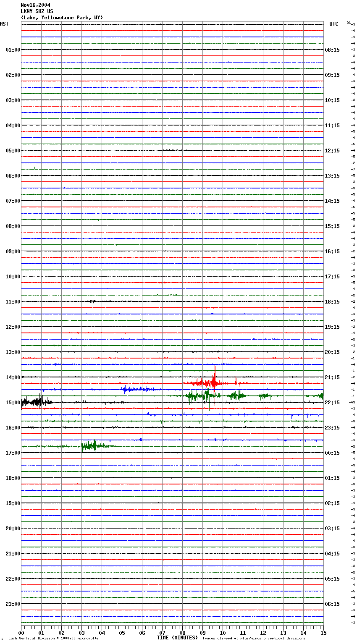Select the 15:00 MST time label
This screenshot has width=357, height=644.
click(x=13, y=403)
